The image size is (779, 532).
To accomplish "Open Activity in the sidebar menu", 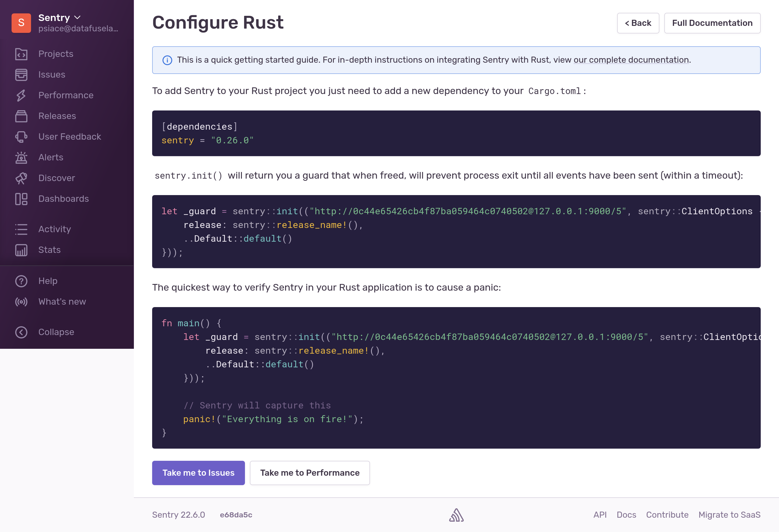I will point(54,229).
